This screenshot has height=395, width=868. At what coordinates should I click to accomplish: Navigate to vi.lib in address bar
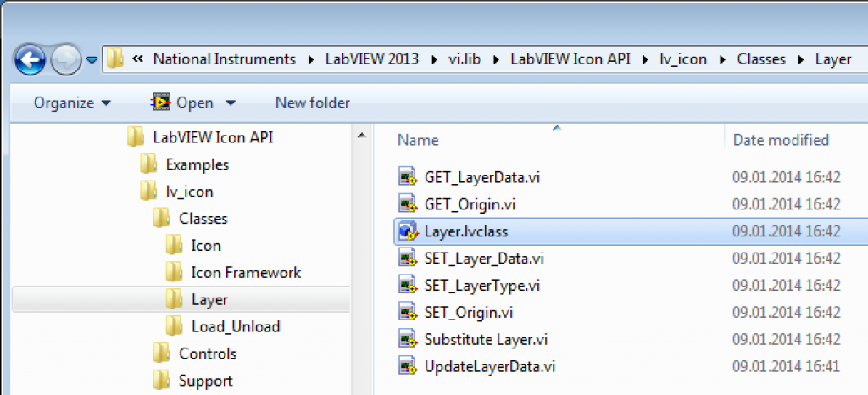465,59
